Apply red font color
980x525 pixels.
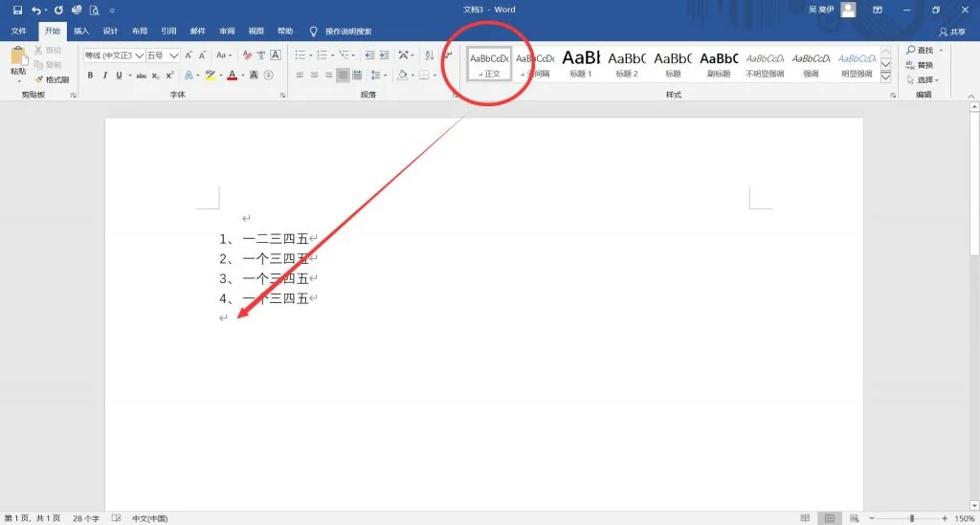click(x=233, y=75)
